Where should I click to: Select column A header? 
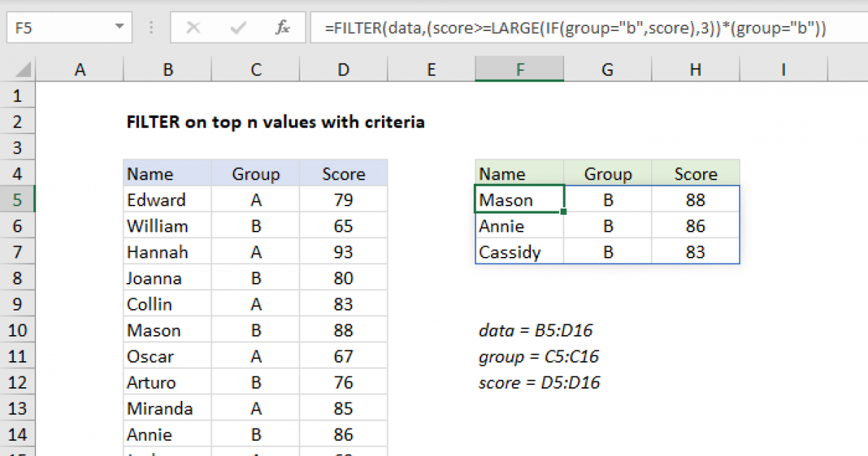pos(80,69)
